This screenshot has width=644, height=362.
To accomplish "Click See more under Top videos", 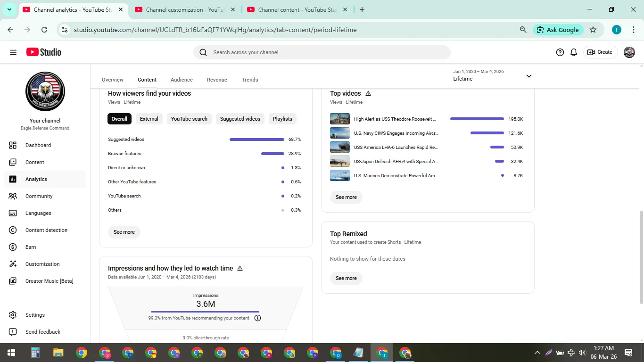I will pos(346,197).
